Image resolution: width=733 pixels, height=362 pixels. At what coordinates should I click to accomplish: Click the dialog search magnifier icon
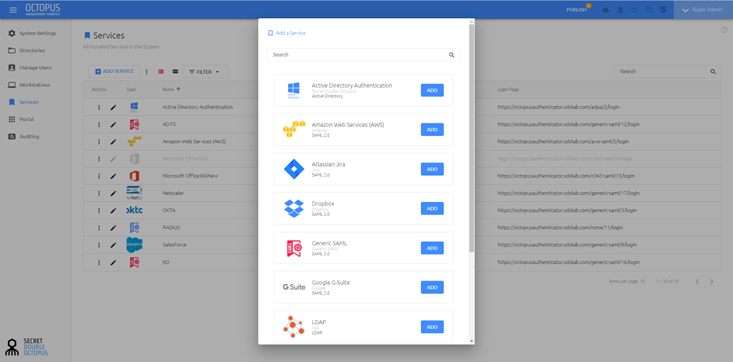point(452,55)
